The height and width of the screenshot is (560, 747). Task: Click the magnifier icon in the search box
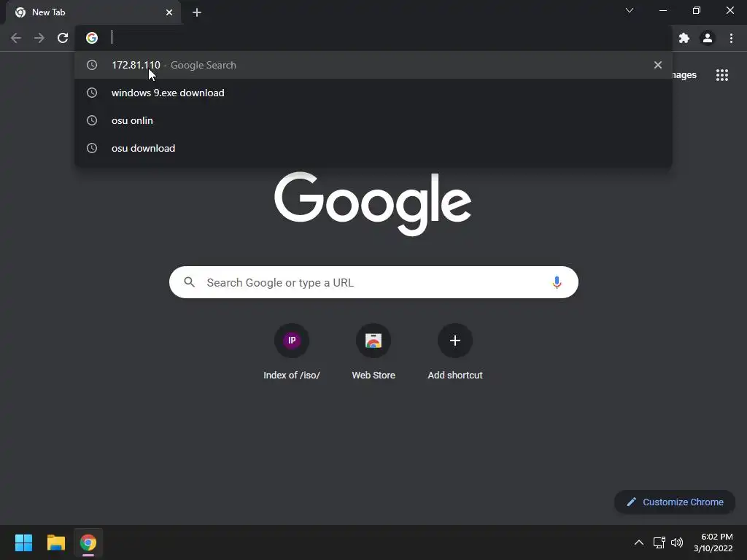pos(190,282)
